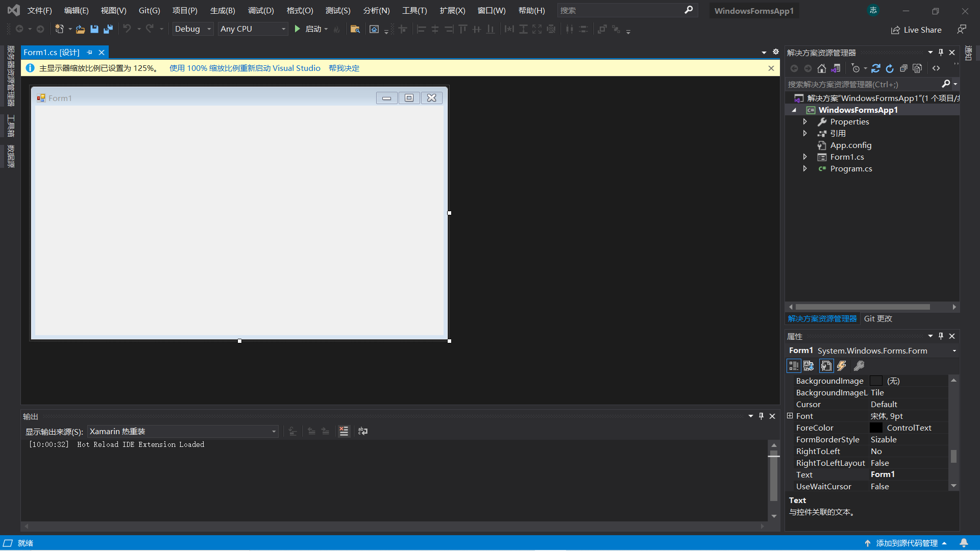Toggle pin on Form1.cs design tab
980x551 pixels.
pos(90,53)
